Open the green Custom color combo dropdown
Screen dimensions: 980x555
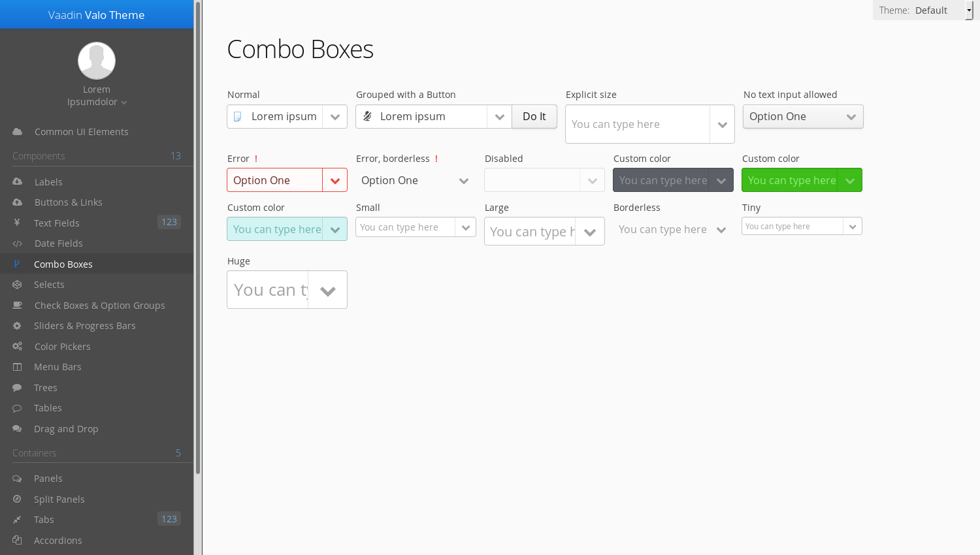849,181
